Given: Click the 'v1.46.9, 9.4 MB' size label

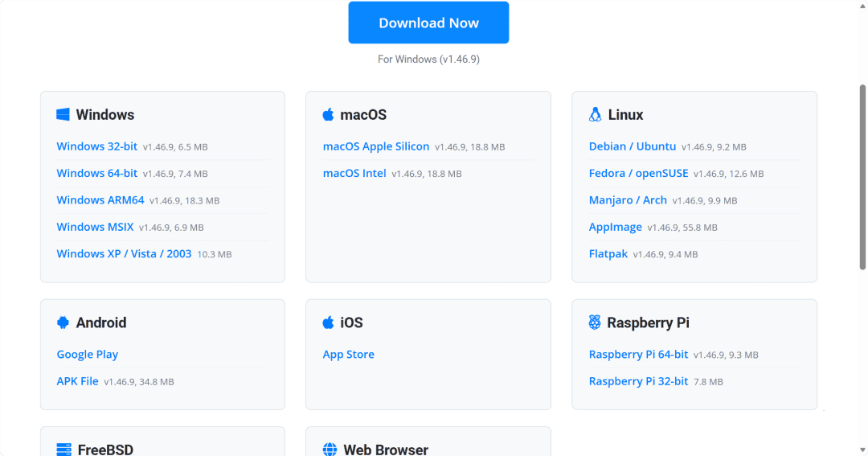Looking at the screenshot, I should [x=665, y=255].
